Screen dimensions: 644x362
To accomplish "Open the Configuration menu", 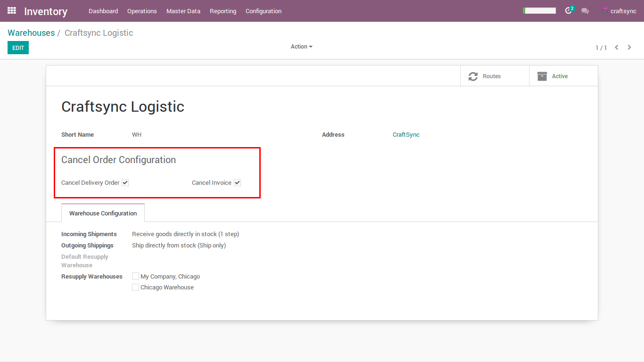I will [x=264, y=11].
